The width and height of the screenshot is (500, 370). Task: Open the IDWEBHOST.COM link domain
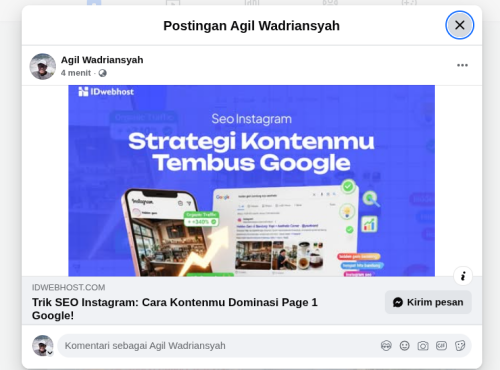[x=69, y=287]
